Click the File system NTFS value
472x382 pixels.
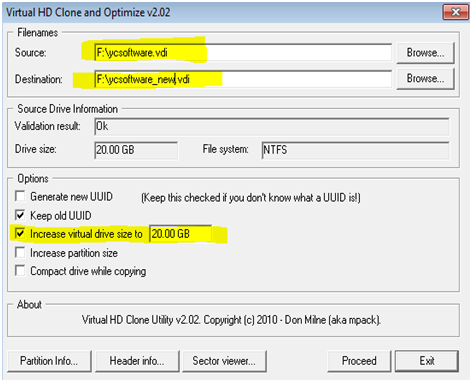pos(355,150)
